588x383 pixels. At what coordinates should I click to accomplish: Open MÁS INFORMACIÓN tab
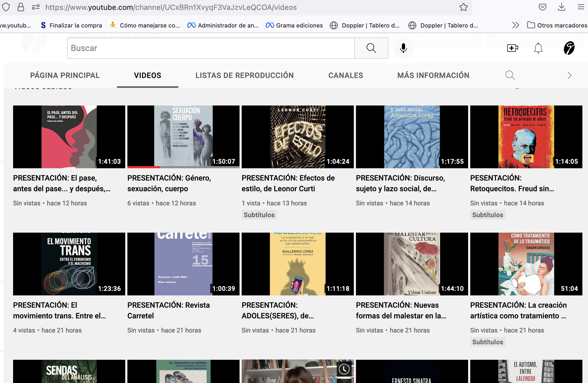(x=433, y=75)
